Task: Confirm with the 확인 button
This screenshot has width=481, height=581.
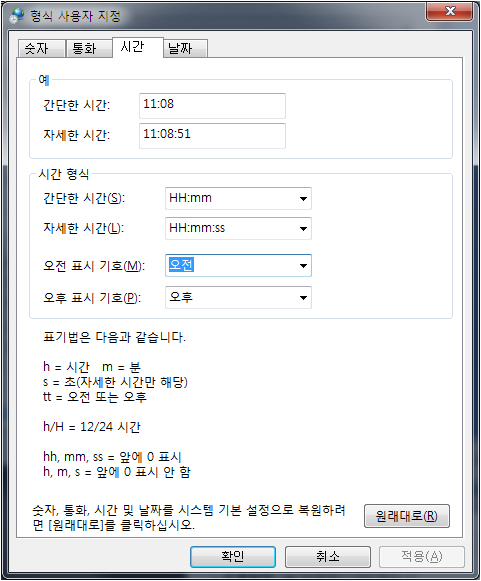Action: point(233,557)
